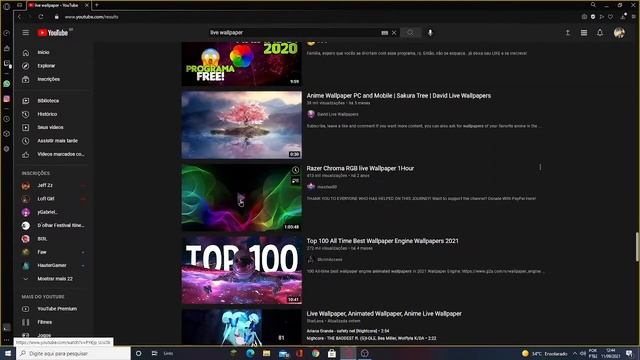The image size is (640, 360).
Task: Open the Windows Start menu
Action: tap(7, 353)
